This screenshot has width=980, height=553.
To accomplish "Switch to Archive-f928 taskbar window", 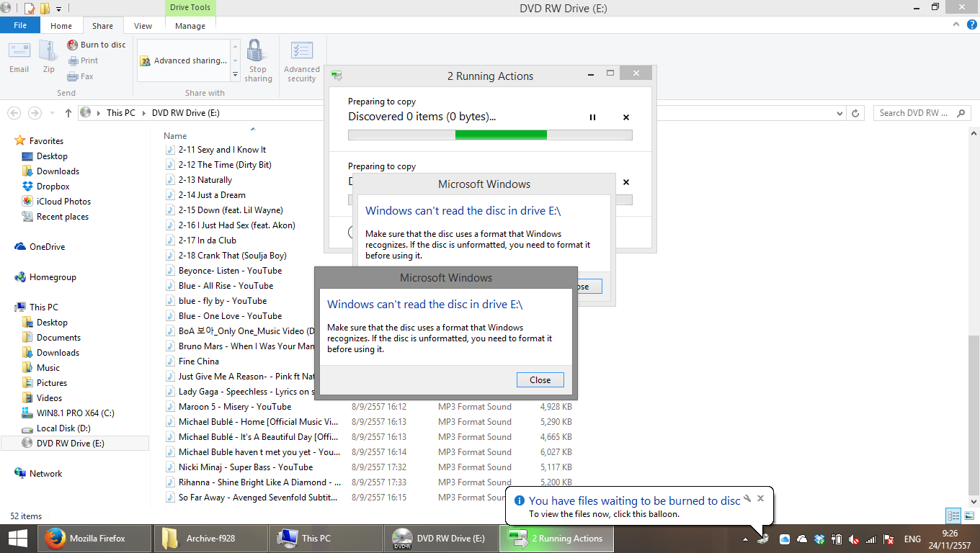I will [x=209, y=538].
